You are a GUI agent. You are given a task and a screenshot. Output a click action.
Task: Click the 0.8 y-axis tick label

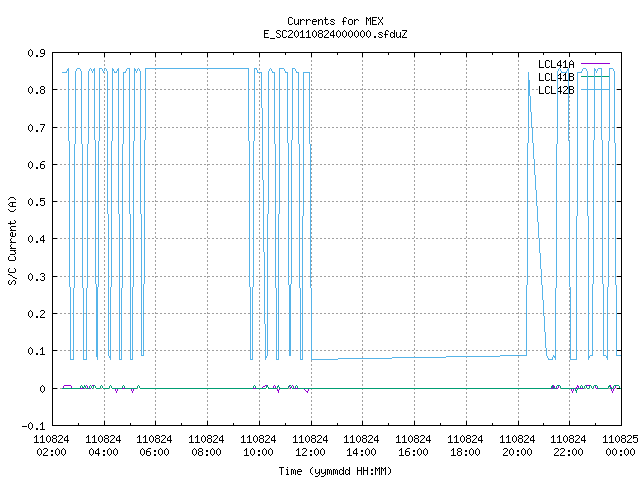pyautogui.click(x=36, y=90)
